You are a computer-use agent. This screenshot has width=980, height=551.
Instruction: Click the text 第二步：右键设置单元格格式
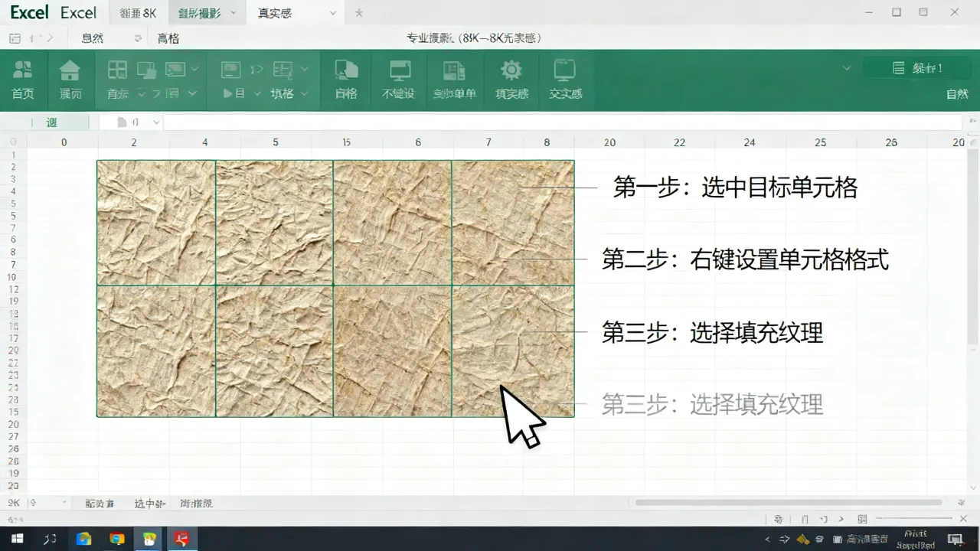pos(745,259)
